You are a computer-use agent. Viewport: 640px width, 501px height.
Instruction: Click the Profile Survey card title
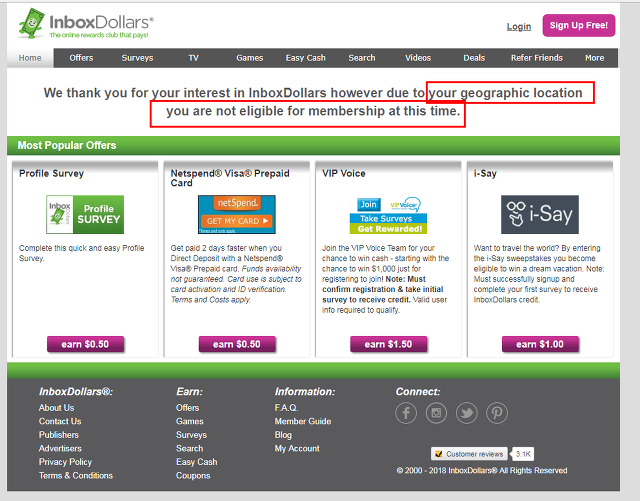point(51,174)
